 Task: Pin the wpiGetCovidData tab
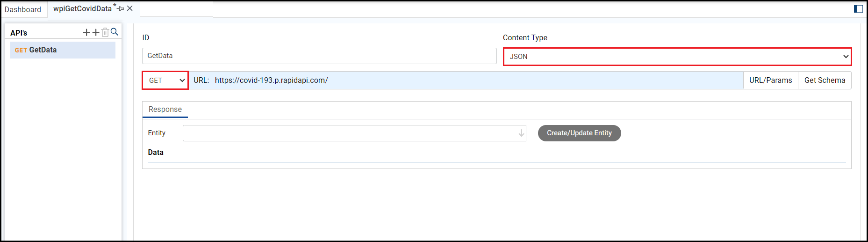121,9
